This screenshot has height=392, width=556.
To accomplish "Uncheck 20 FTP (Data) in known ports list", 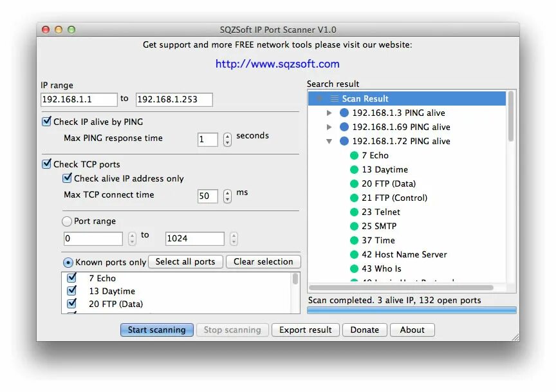I will [71, 303].
